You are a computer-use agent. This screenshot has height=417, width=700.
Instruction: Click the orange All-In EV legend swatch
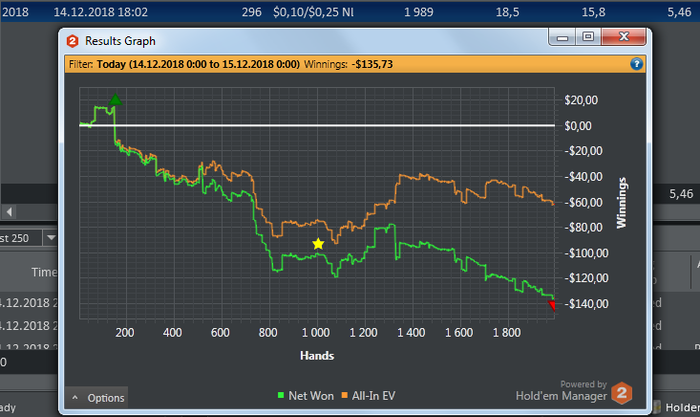tap(344, 395)
